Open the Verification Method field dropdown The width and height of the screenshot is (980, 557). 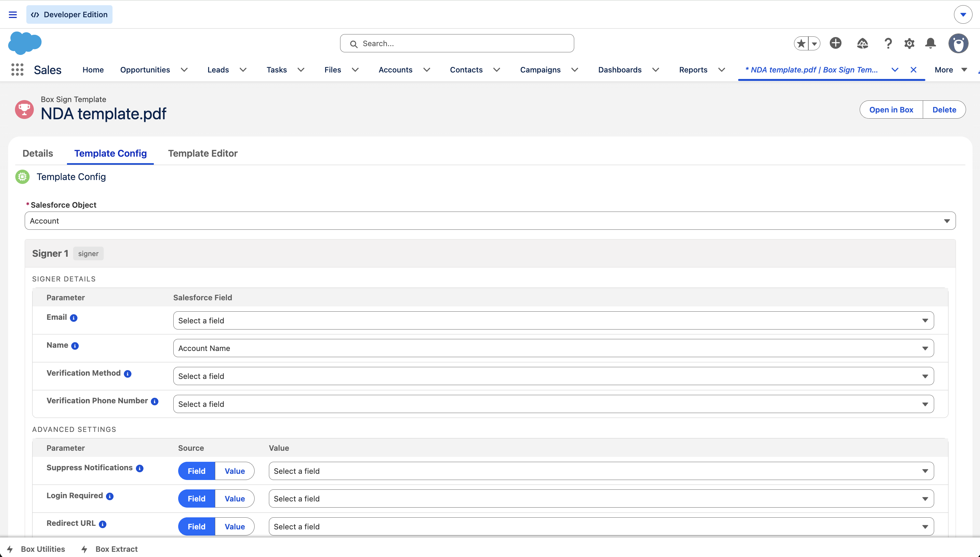[553, 376]
